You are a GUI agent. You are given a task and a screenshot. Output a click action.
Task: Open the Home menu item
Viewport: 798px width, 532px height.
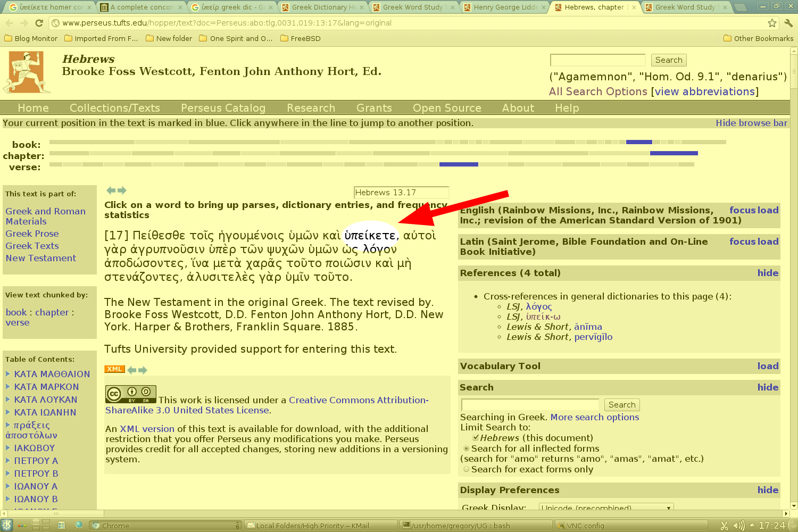pos(33,108)
